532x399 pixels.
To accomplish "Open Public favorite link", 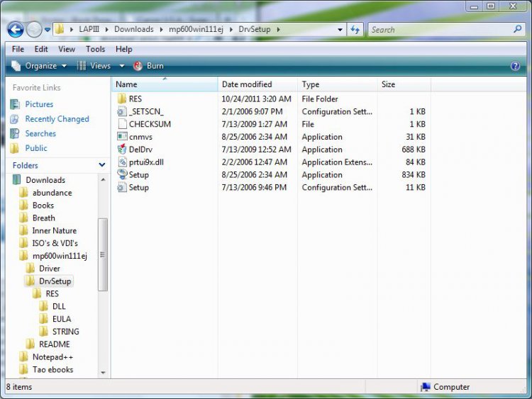I will tap(36, 148).
